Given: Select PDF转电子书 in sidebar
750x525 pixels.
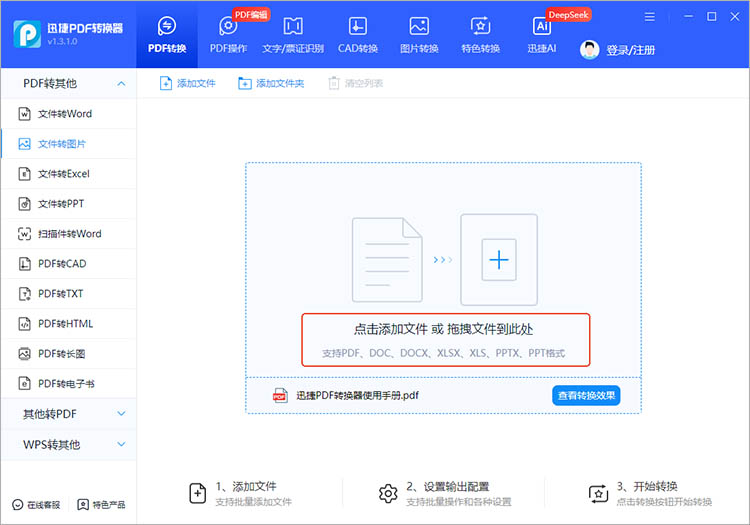Looking at the screenshot, I should click(68, 383).
